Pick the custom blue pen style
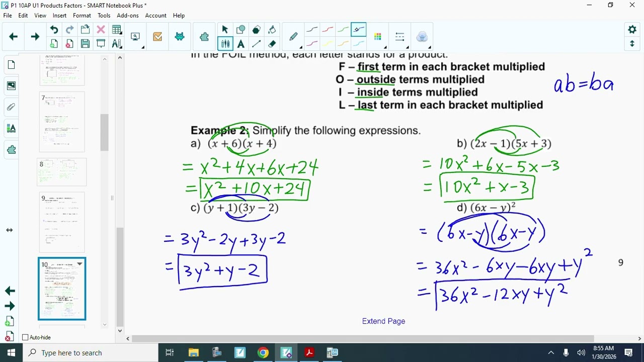The image size is (644, 362). point(359,30)
